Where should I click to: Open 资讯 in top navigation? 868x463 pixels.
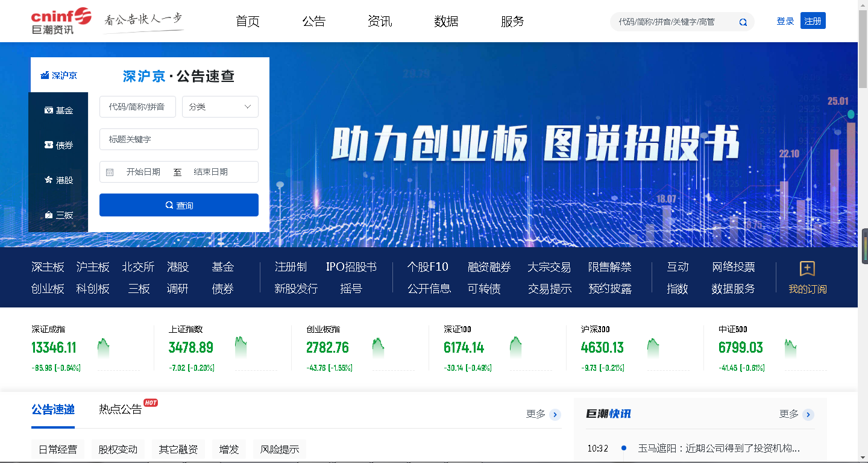point(380,22)
